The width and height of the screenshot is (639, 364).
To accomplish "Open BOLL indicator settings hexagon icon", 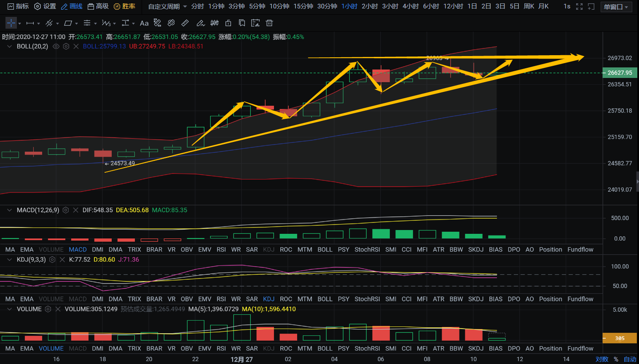I will pyautogui.click(x=66, y=46).
